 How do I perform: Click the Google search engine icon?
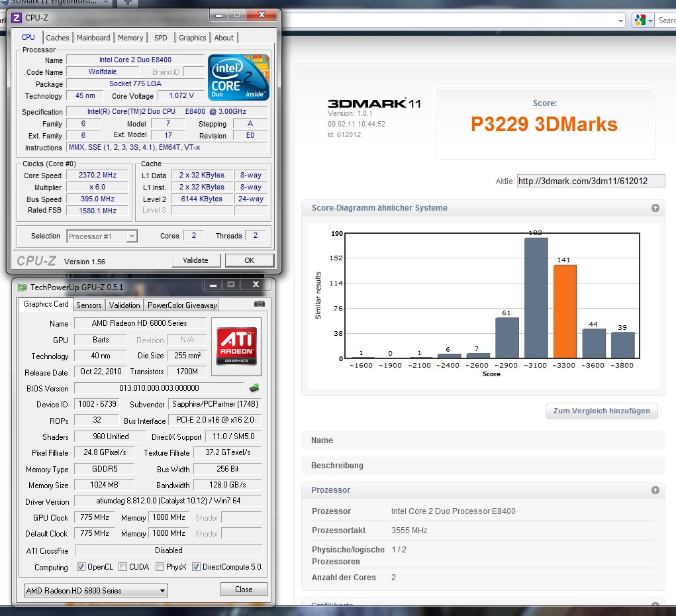[638, 21]
